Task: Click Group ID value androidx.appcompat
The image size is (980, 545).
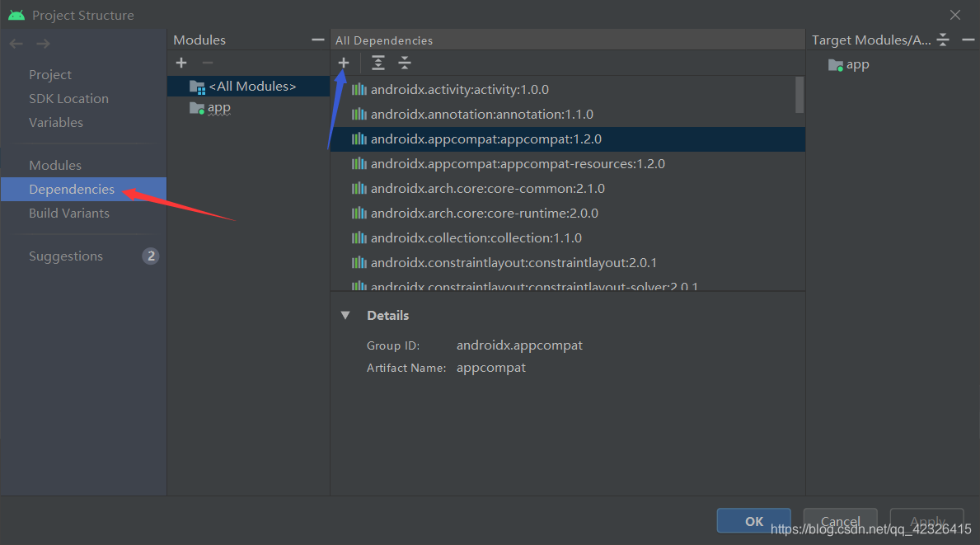Action: (519, 345)
